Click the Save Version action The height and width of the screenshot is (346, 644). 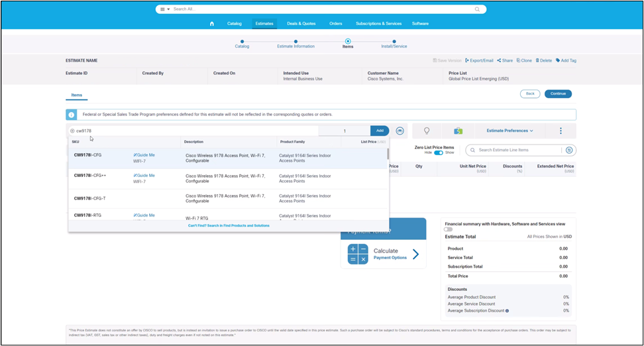447,60
